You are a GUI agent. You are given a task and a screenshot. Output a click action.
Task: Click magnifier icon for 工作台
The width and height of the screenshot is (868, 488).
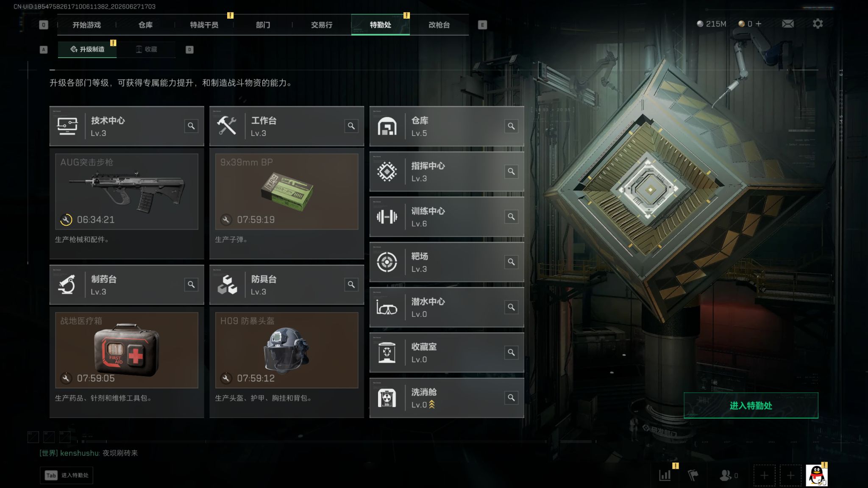(x=351, y=126)
